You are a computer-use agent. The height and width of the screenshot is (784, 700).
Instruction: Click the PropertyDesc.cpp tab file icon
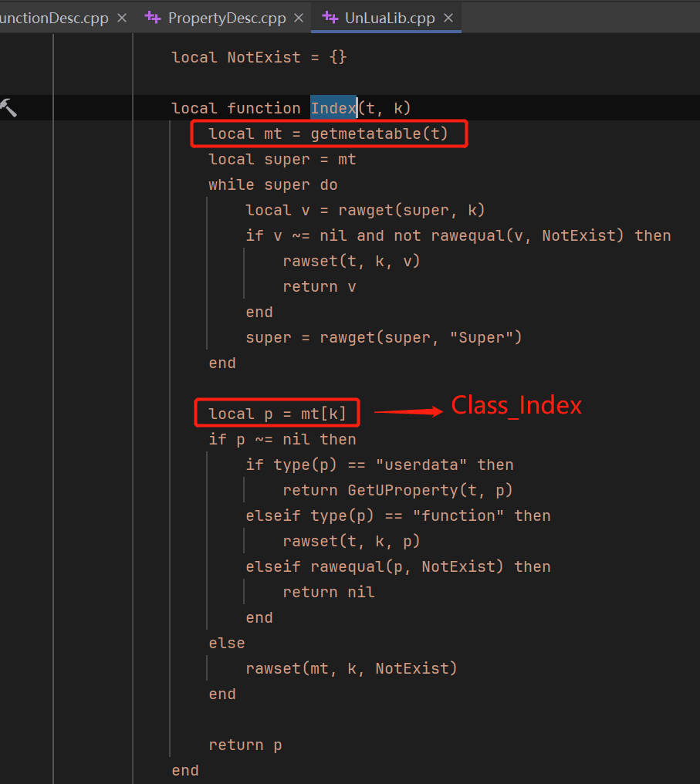154,17
